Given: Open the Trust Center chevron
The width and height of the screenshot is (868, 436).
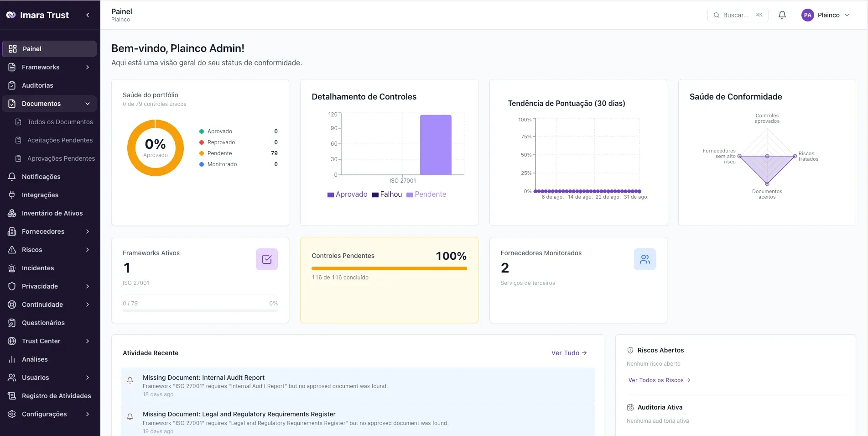Looking at the screenshot, I should coord(88,341).
